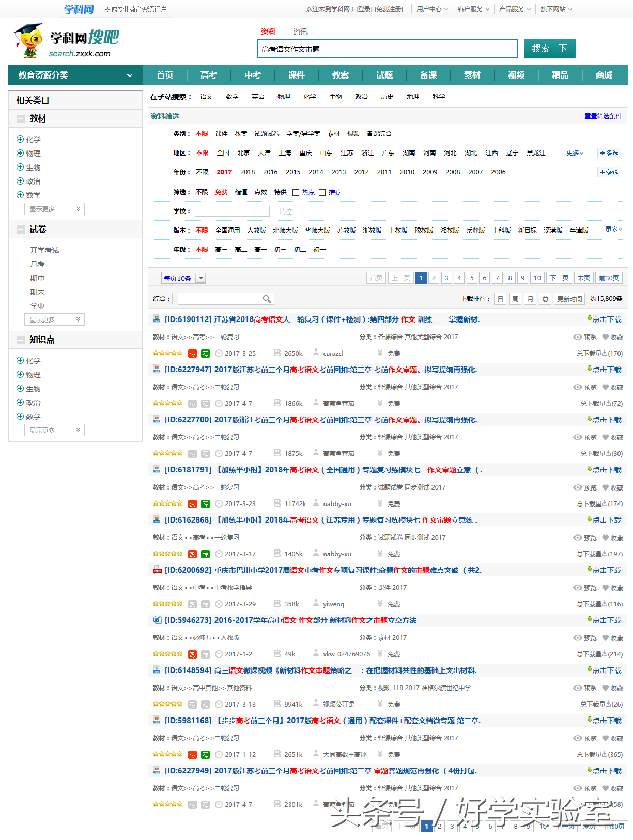
Task: Select the 免费 filter option
Action: tap(221, 192)
